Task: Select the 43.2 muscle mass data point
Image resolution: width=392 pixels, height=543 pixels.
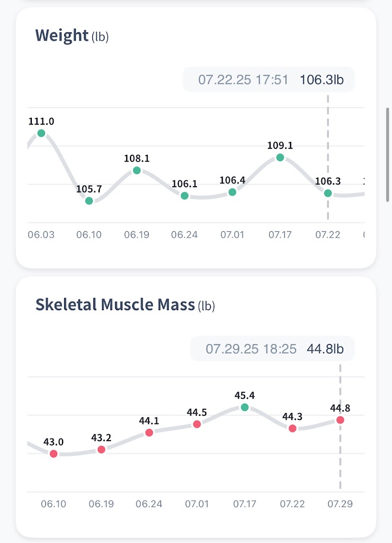Action: (101, 450)
